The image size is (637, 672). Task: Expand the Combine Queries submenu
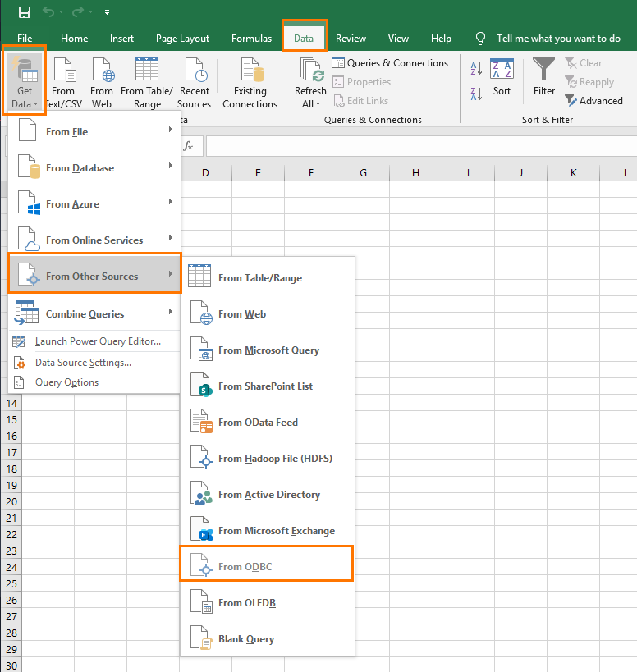94,313
